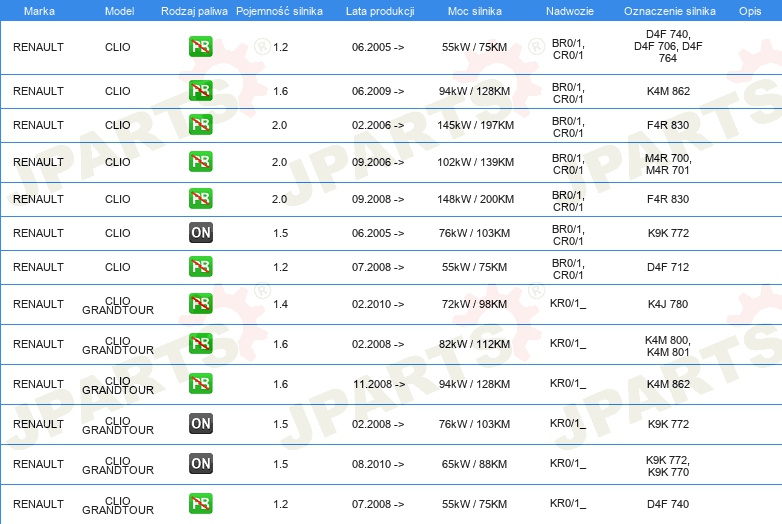The height and width of the screenshot is (524, 782).
Task: Click the Rodzaj paliwa column header
Action: coord(194,11)
